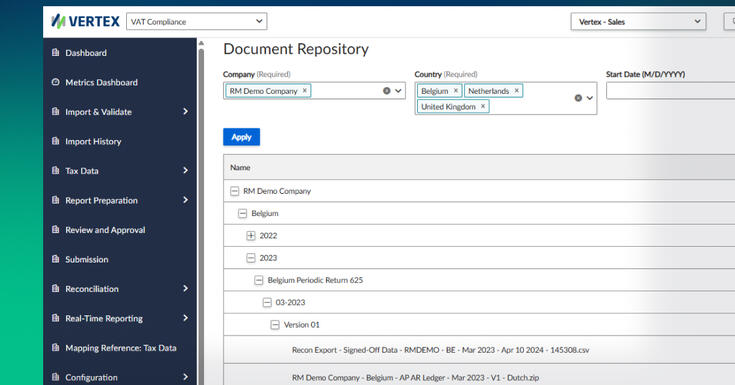
Task: Open Metrics Dashboard menu item
Action: (102, 83)
